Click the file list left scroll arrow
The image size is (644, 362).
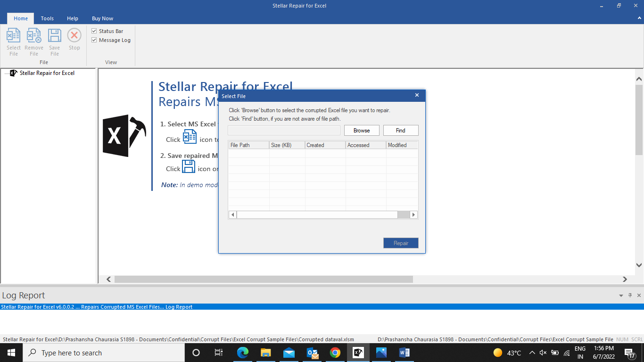[232, 215]
